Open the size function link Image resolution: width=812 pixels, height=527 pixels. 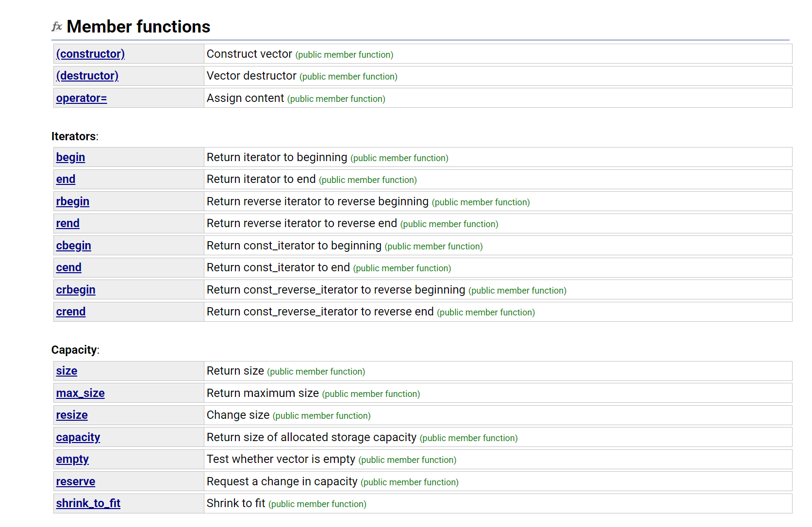point(66,371)
